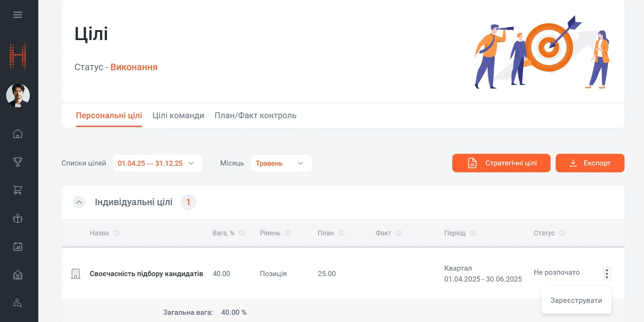644x322 pixels.
Task: Click the user profile avatar
Action: click(x=18, y=96)
